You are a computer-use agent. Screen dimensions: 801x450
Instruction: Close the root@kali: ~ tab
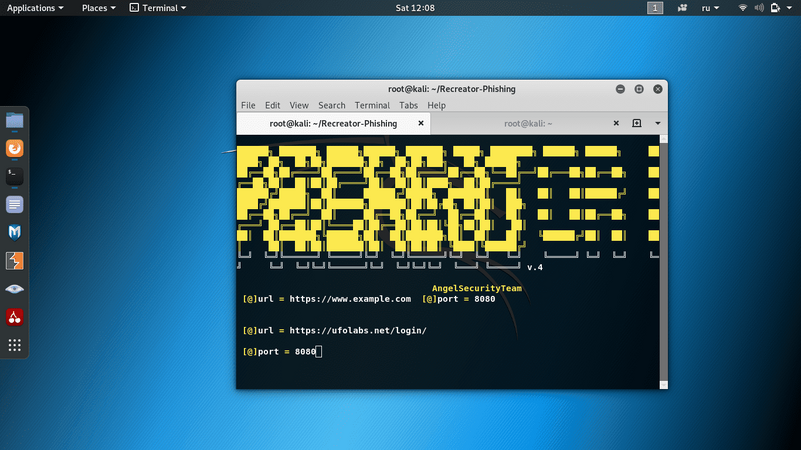pos(616,123)
